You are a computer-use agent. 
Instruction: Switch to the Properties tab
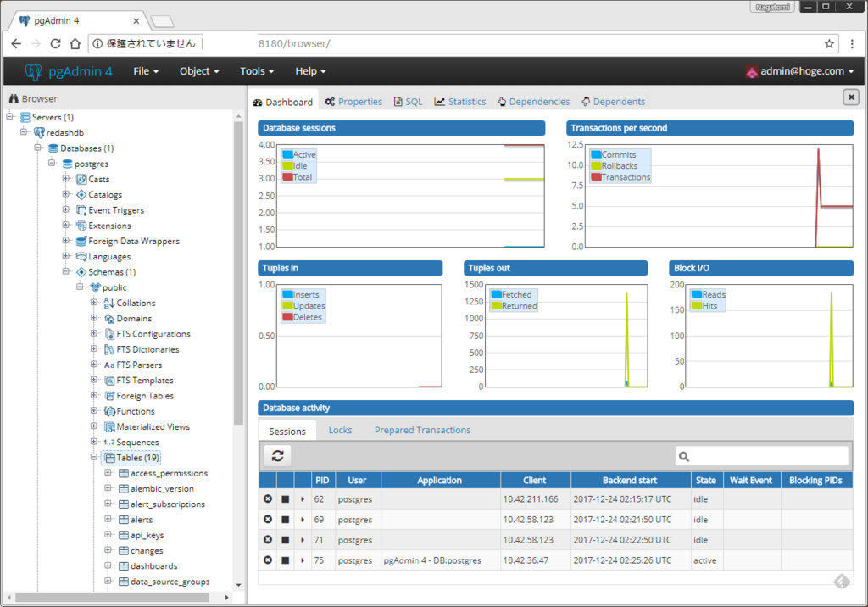(353, 102)
